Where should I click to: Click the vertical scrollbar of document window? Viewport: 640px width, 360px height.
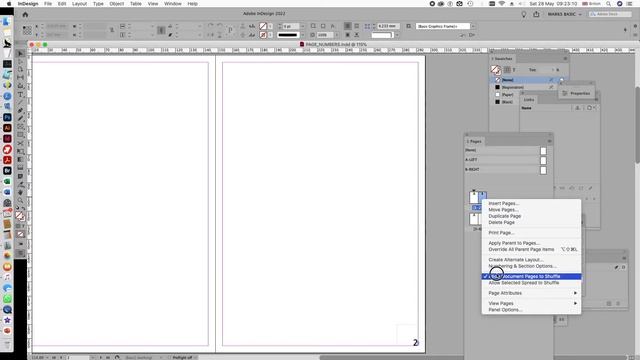[637, 124]
